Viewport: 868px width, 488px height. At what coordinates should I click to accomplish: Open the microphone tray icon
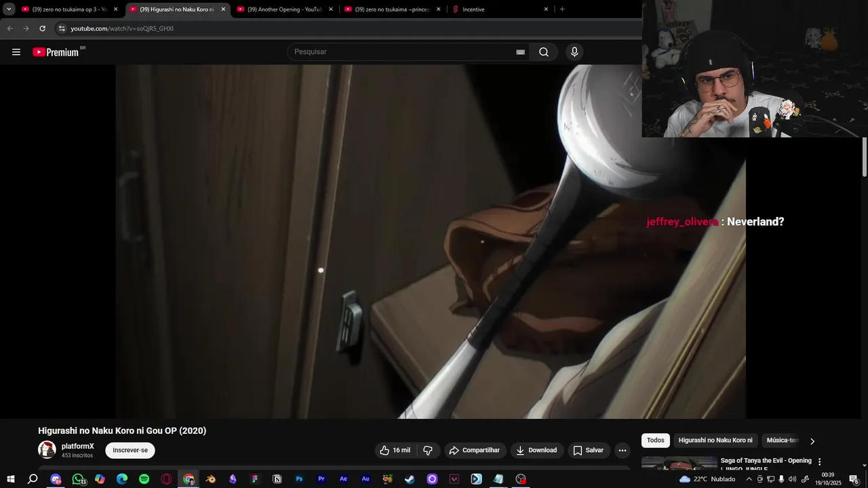click(781, 479)
